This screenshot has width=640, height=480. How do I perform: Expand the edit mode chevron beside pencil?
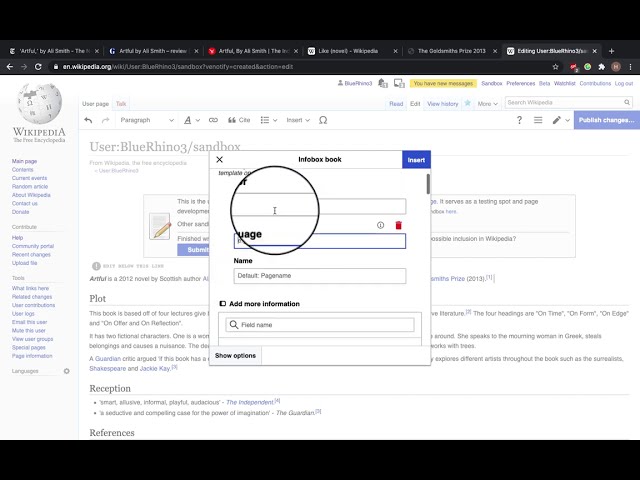coord(567,120)
